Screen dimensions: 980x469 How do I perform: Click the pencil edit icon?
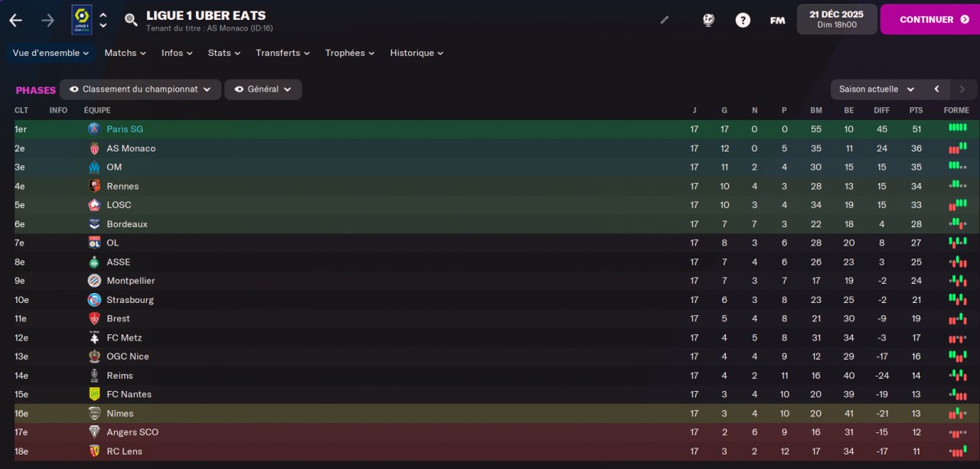point(665,20)
